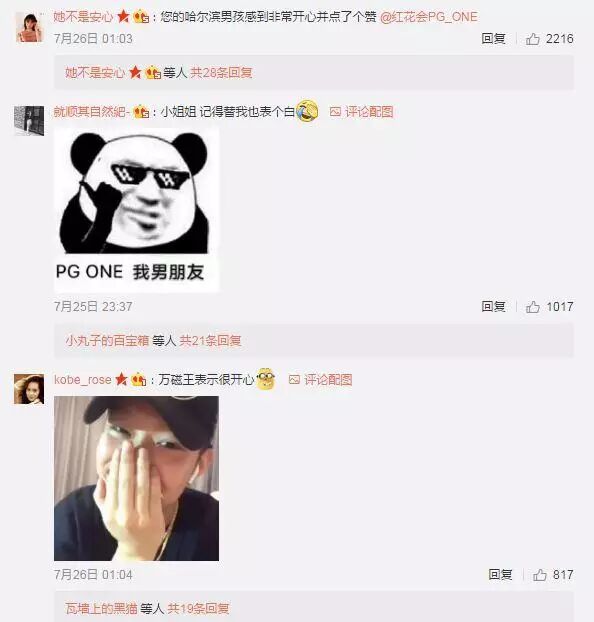Expand the 共21条回复 reply thread

click(210, 340)
